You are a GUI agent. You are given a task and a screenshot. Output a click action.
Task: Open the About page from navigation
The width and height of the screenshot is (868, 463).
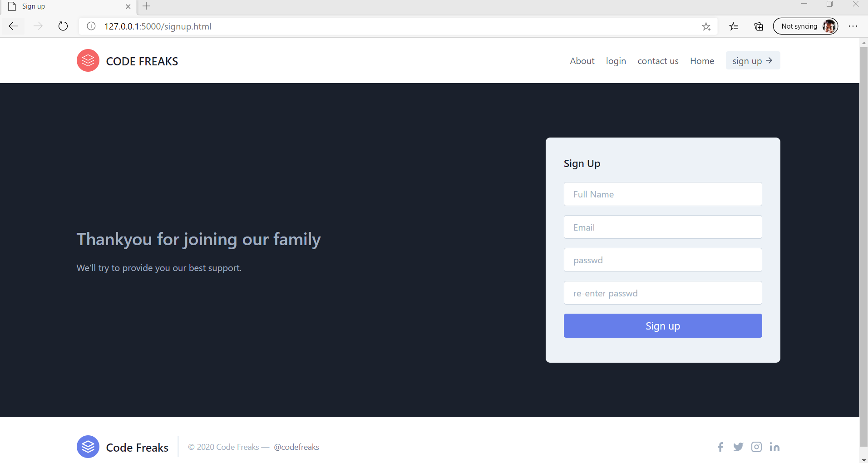[582, 61]
